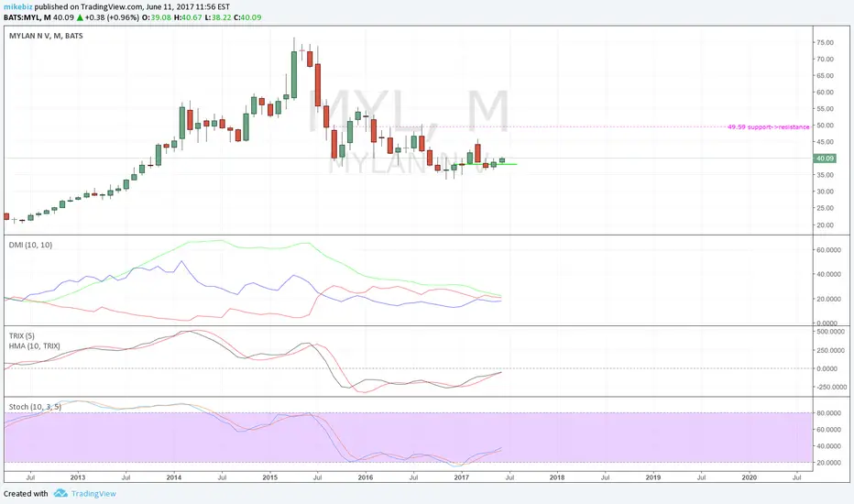Screen dimensions: 854x504
Task: Click the green 40.09 current price tag
Action: (x=825, y=159)
